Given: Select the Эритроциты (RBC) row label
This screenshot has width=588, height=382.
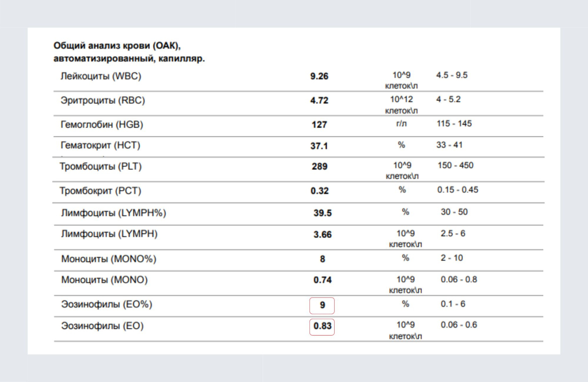Looking at the screenshot, I should pyautogui.click(x=103, y=100).
